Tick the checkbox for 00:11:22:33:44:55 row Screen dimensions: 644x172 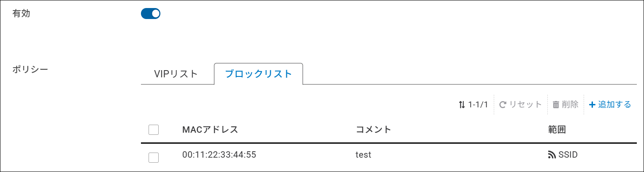coord(154,158)
